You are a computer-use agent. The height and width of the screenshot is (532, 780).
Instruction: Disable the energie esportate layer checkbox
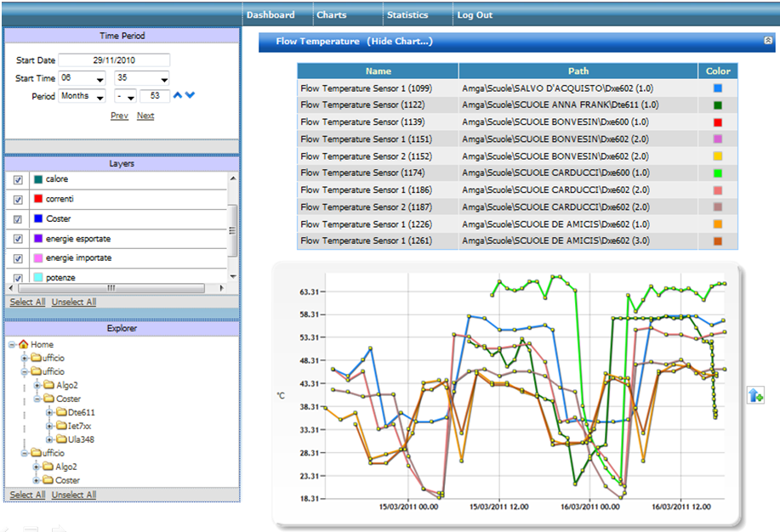tap(19, 239)
